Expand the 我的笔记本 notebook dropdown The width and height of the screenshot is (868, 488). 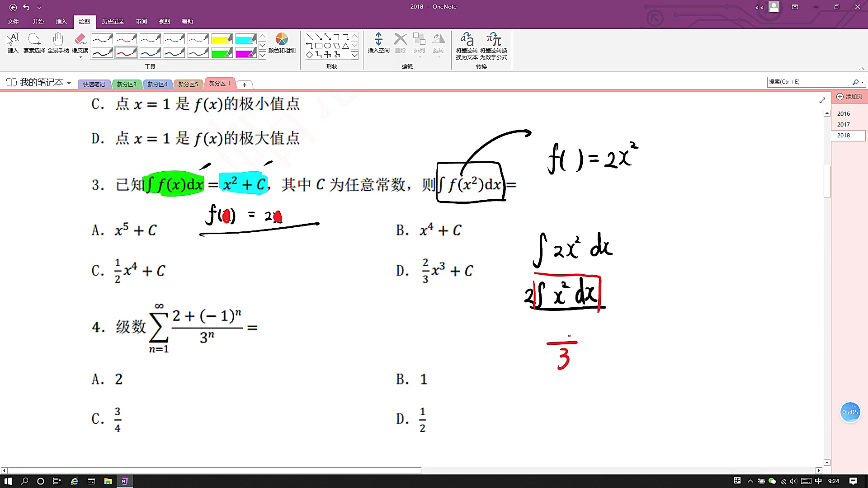coord(69,83)
